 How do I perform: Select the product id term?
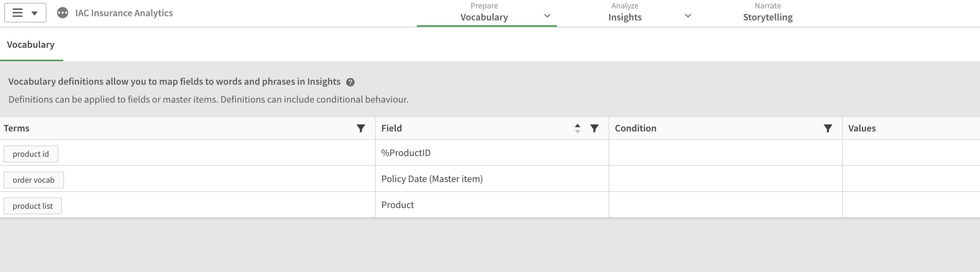click(x=31, y=154)
